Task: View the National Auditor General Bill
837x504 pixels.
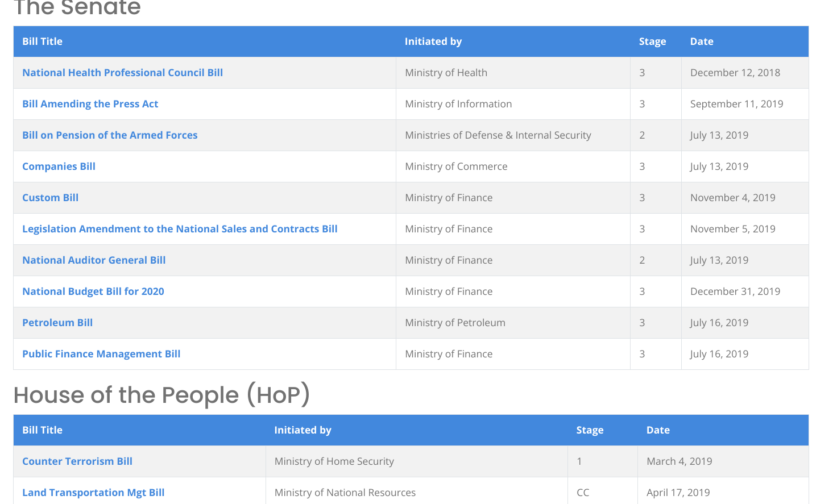Action: 94,260
